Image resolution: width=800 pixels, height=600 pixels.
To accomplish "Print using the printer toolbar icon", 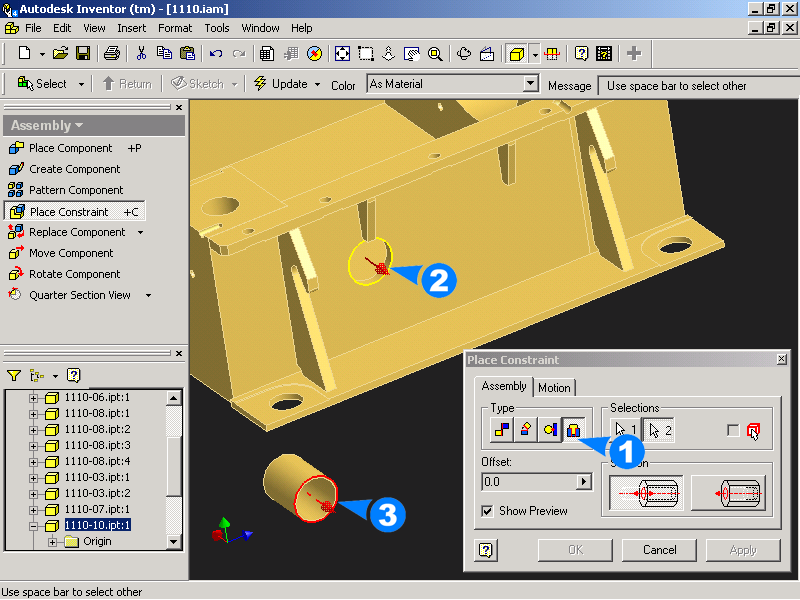I will coord(112,53).
